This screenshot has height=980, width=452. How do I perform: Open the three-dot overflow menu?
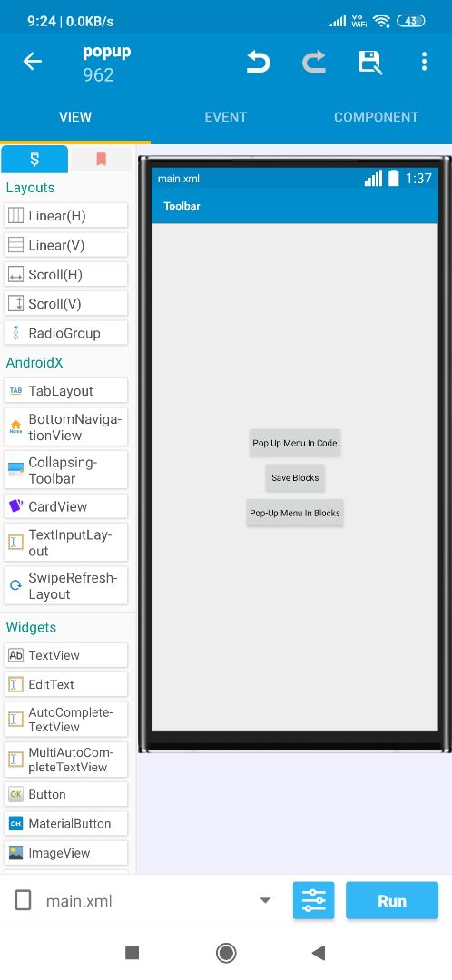point(424,62)
